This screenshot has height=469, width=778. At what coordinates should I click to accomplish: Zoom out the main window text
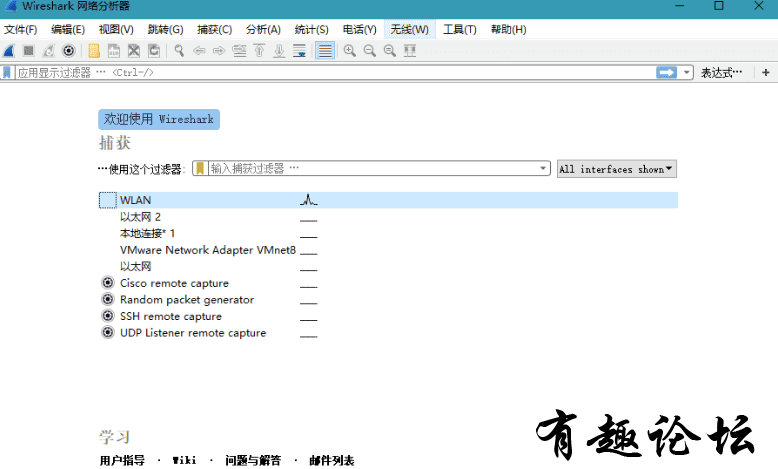pyautogui.click(x=370, y=51)
